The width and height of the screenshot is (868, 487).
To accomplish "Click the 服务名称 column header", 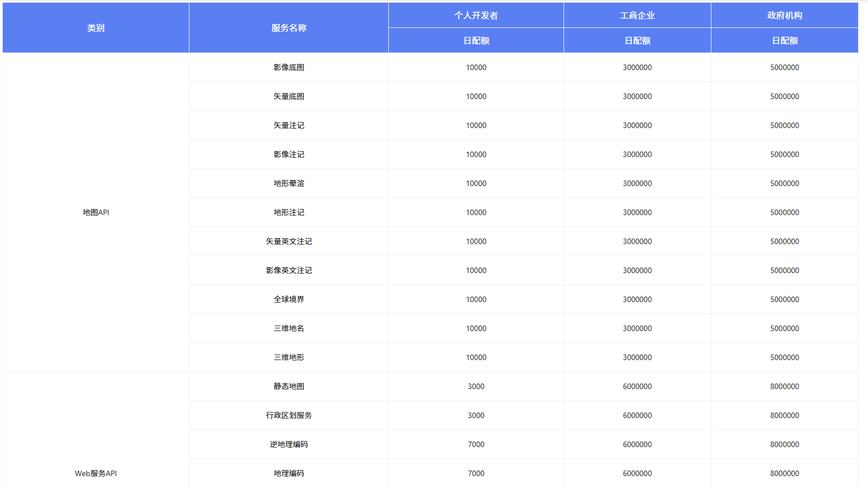I will click(x=289, y=28).
